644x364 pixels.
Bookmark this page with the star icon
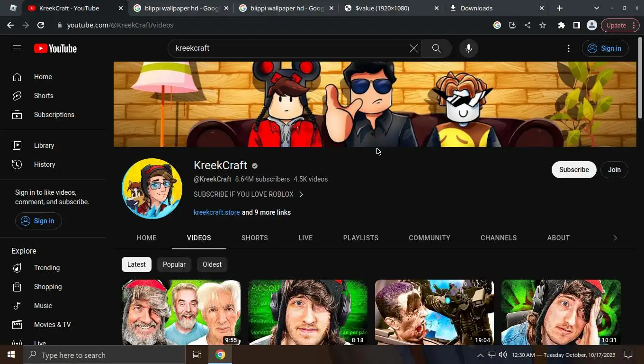(x=543, y=25)
